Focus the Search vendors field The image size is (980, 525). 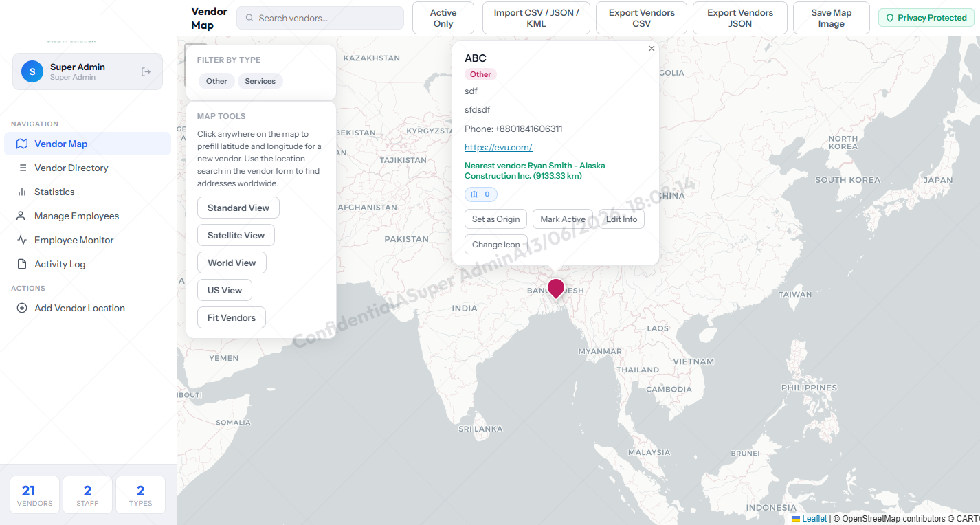point(320,18)
